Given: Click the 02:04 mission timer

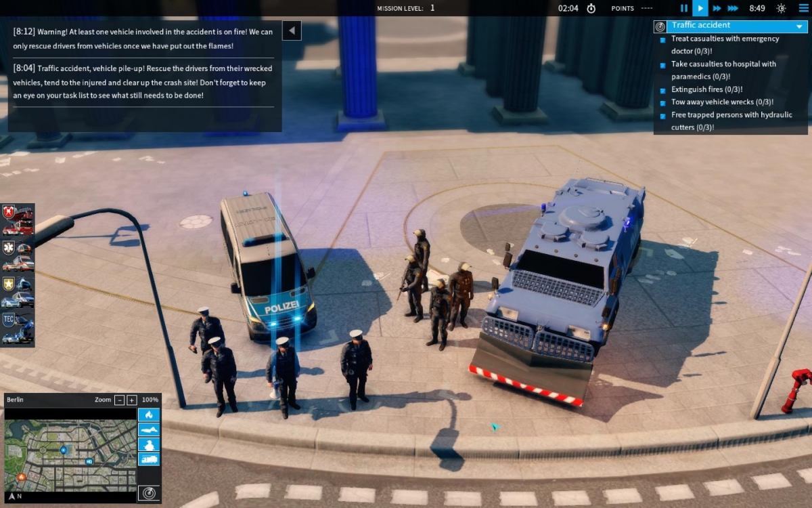Looking at the screenshot, I should [568, 8].
